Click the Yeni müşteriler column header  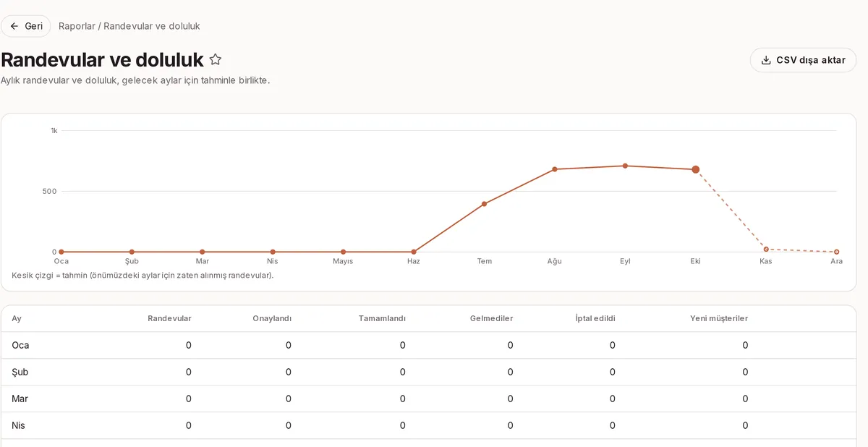click(719, 318)
